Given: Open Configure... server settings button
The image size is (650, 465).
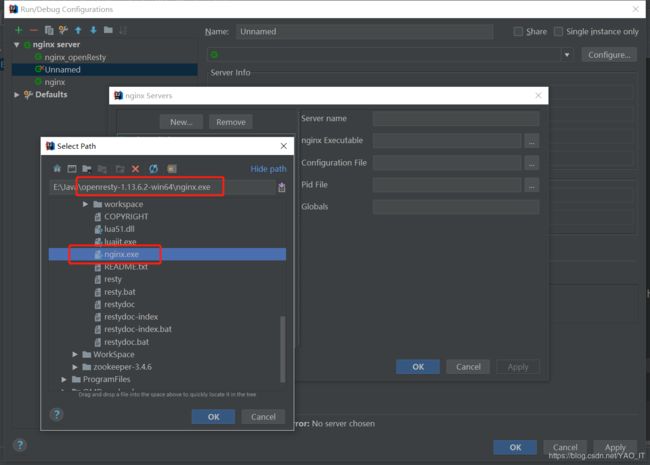Looking at the screenshot, I should [x=609, y=55].
